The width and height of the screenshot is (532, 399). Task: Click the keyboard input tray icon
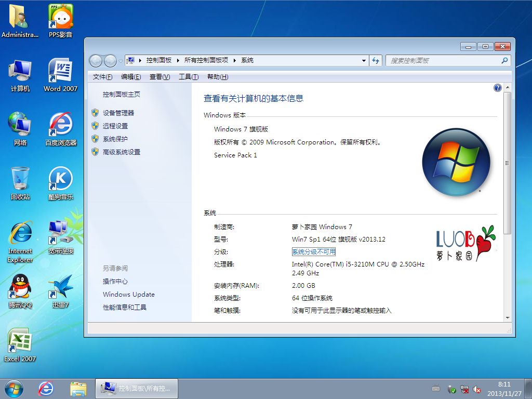436,389
